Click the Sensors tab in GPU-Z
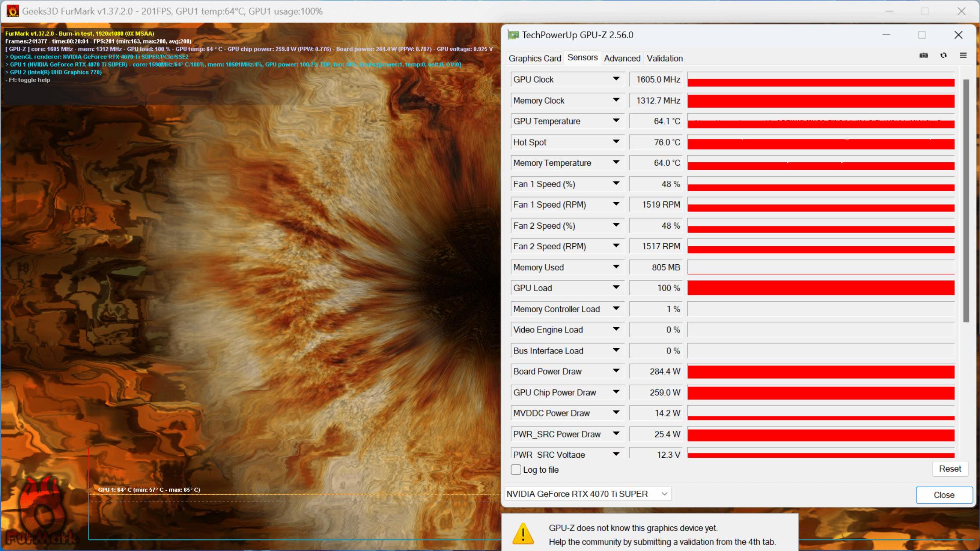This screenshot has width=980, height=551. (x=583, y=58)
